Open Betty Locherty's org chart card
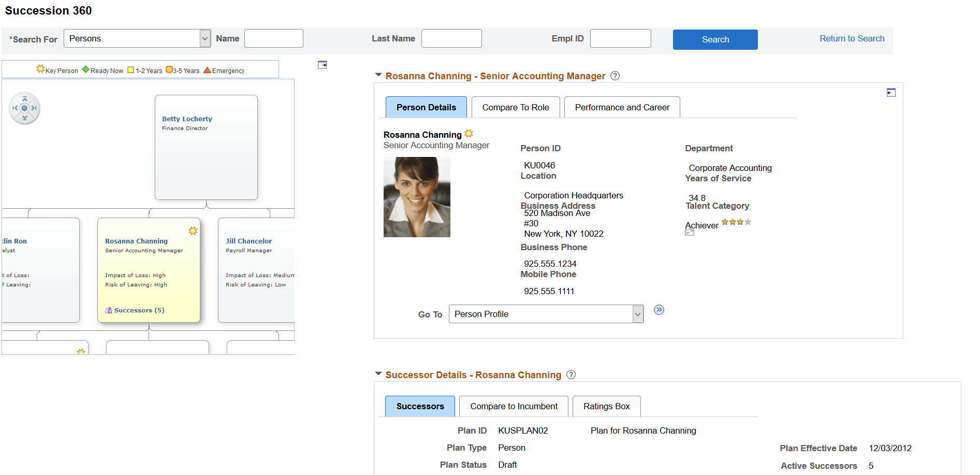The width and height of the screenshot is (980, 475). [x=206, y=147]
